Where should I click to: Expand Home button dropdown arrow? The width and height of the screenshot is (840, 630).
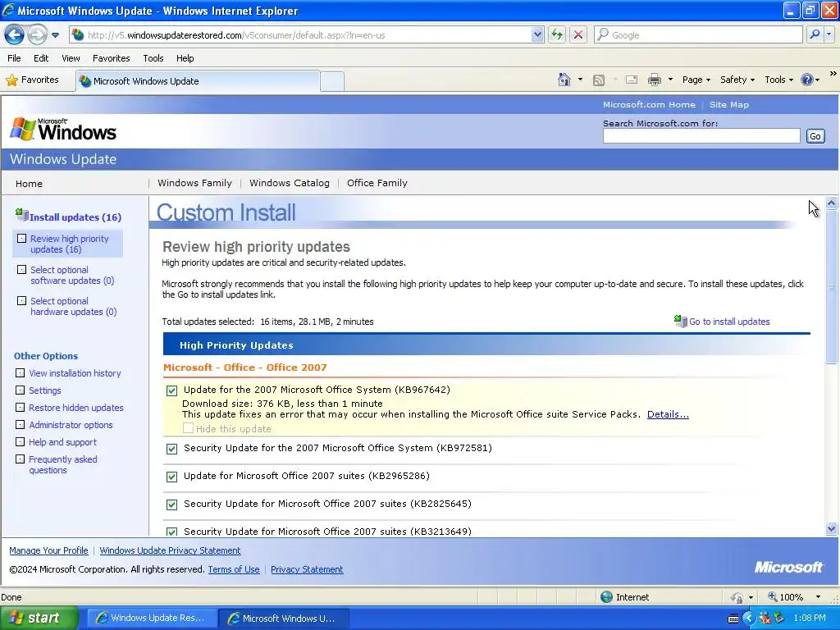(x=580, y=80)
